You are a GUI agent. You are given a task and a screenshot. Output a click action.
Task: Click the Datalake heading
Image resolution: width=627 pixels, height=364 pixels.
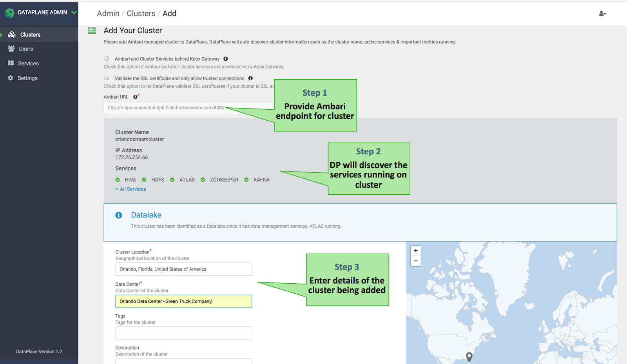[146, 215]
